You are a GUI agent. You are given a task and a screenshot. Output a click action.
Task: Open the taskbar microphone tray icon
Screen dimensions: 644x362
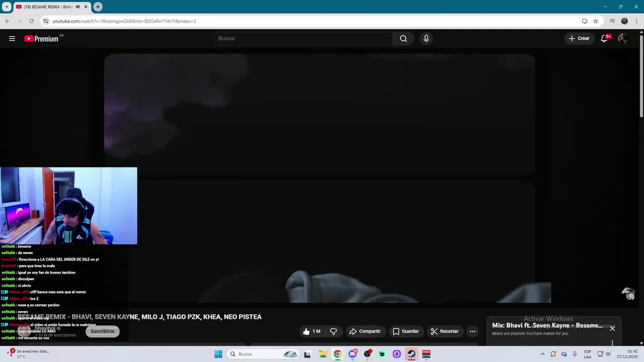[x=575, y=354]
